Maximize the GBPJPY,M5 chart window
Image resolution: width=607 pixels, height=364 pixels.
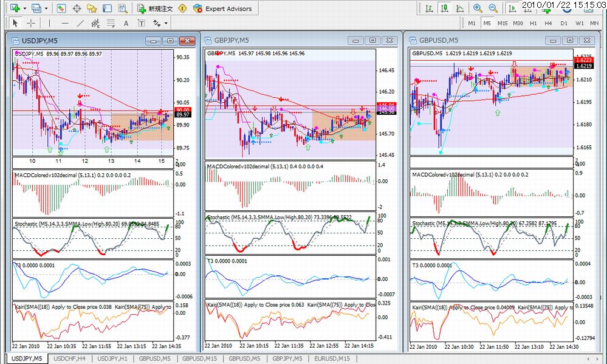click(372, 40)
